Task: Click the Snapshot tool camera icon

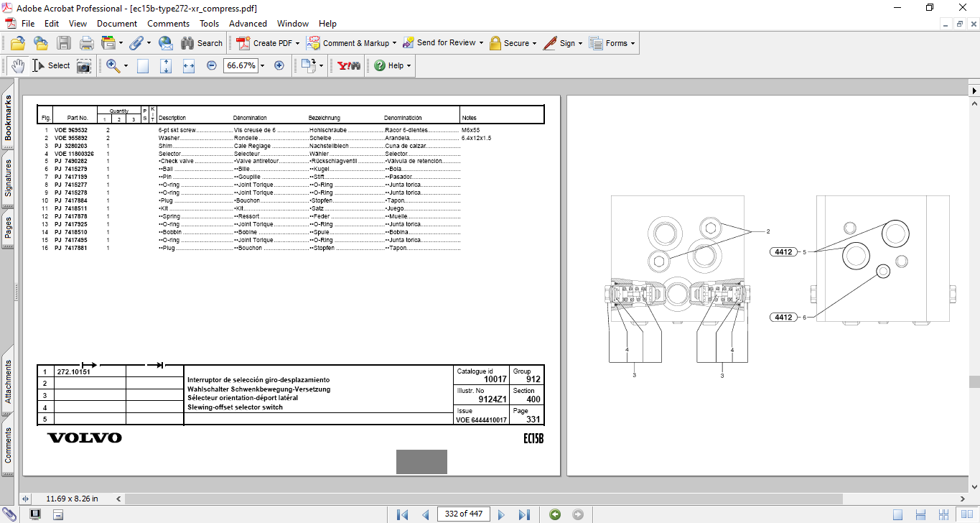Action: pos(84,65)
